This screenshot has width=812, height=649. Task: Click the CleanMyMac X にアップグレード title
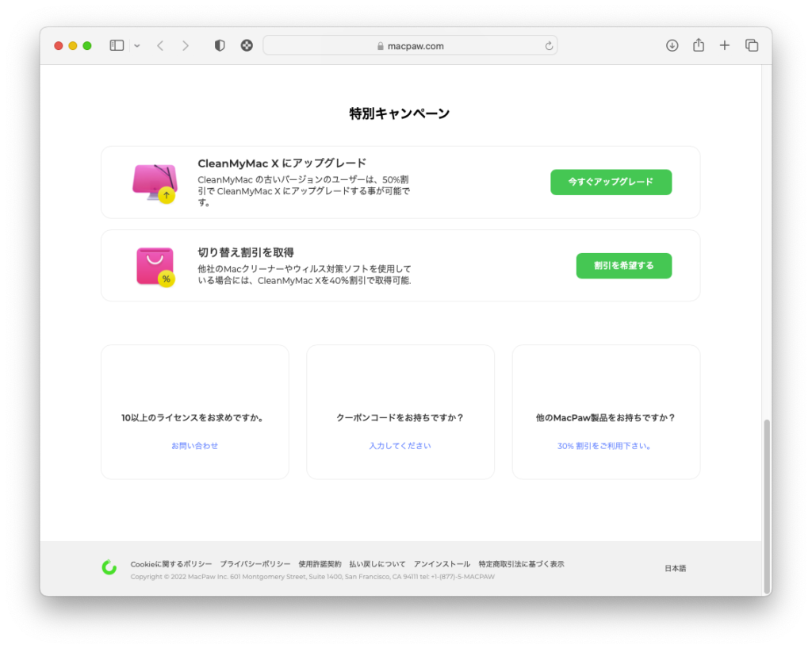tap(282, 163)
